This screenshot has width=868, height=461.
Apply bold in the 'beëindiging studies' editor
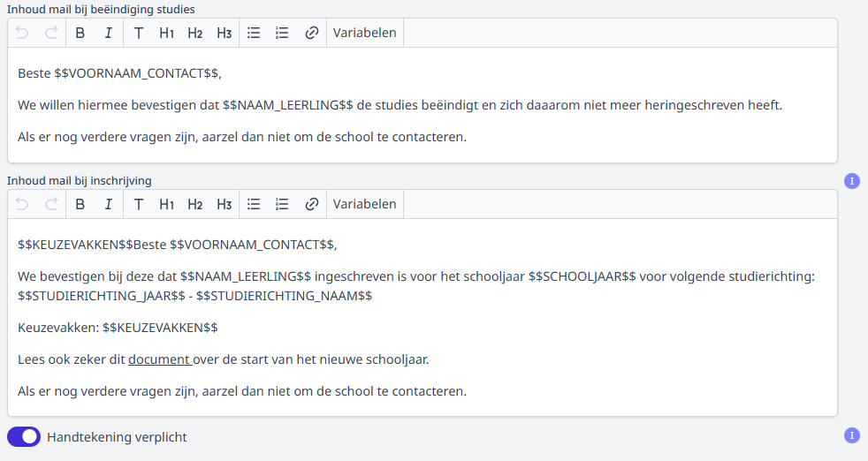(x=80, y=34)
